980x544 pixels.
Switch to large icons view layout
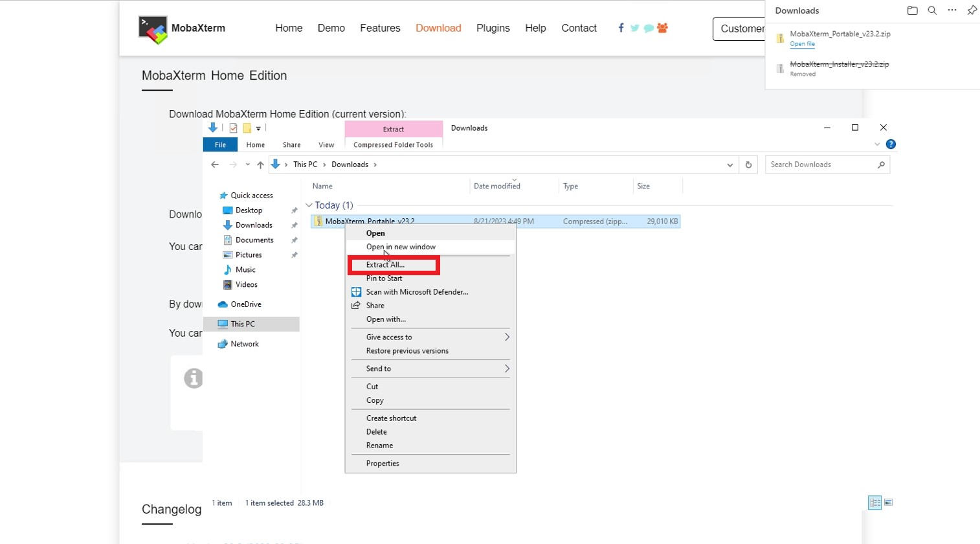(889, 503)
